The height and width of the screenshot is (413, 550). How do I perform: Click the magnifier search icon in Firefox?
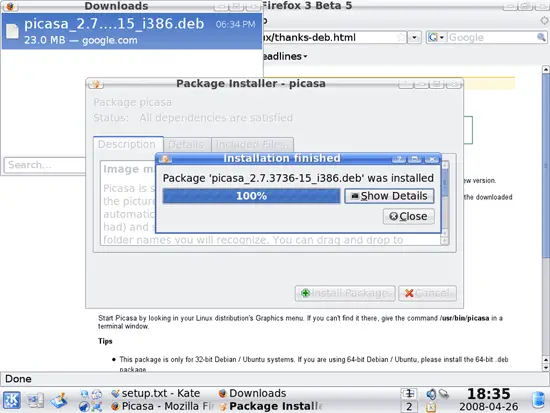pyautogui.click(x=541, y=37)
